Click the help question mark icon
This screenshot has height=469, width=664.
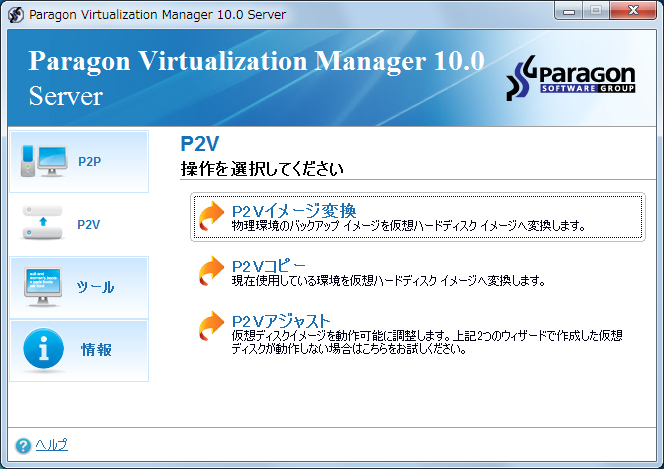pos(23,445)
